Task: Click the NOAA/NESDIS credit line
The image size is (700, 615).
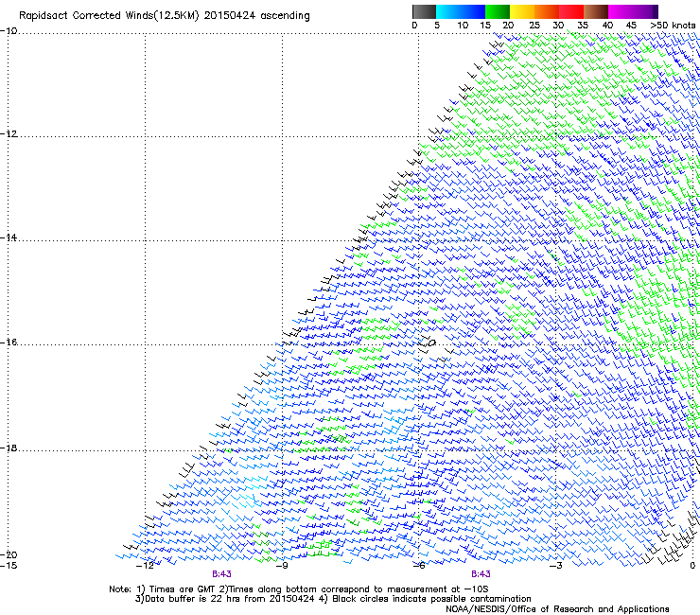Action: pyautogui.click(x=557, y=609)
